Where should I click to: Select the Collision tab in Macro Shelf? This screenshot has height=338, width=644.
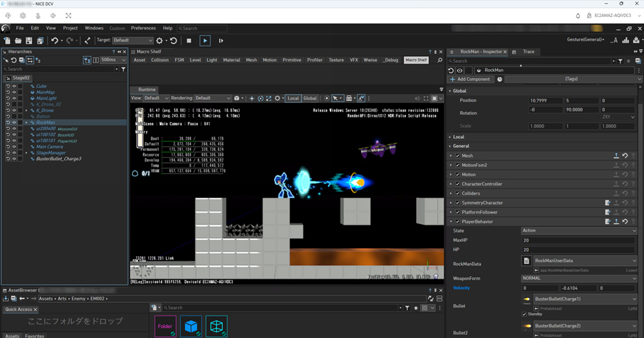pos(160,60)
